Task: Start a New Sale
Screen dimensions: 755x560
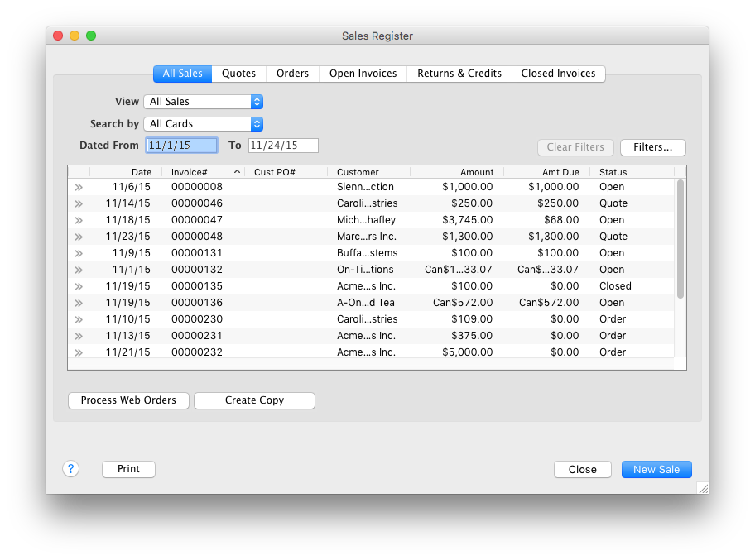Action: point(656,470)
